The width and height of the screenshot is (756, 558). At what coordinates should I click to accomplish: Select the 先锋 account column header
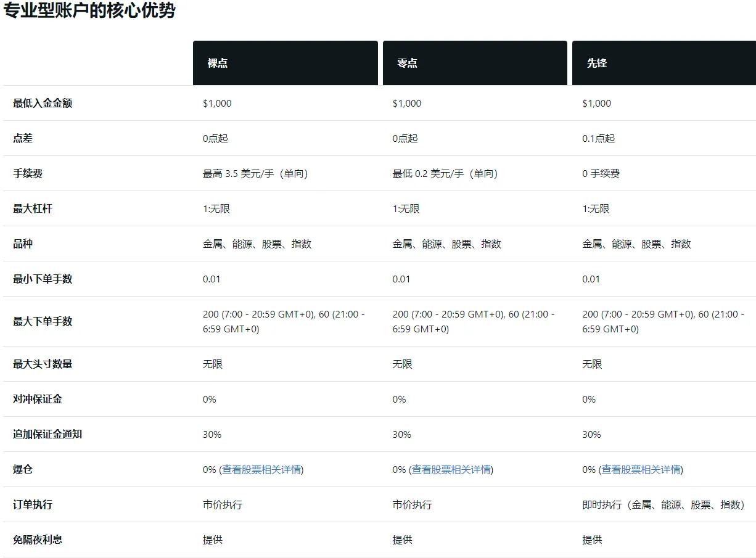pyautogui.click(x=664, y=63)
